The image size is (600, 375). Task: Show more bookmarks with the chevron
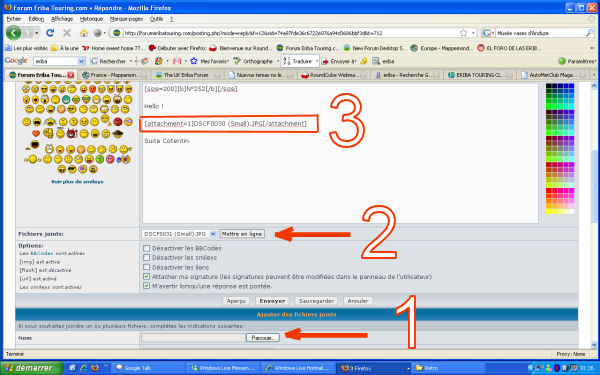[x=592, y=48]
